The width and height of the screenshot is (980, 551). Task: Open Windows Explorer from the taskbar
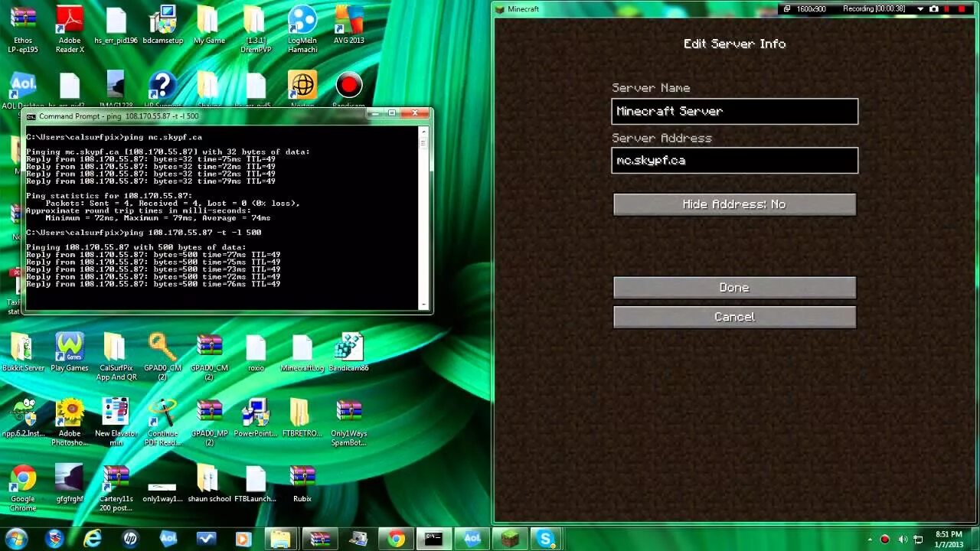(x=282, y=539)
